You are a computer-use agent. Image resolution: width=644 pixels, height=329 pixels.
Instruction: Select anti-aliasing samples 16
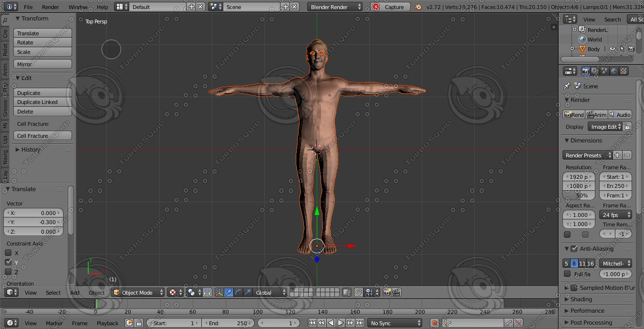click(591, 263)
